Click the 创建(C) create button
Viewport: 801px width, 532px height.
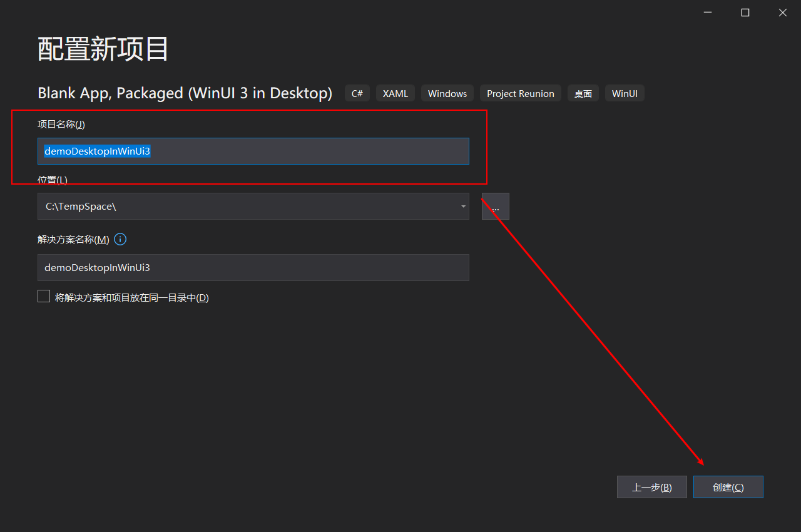coord(728,487)
